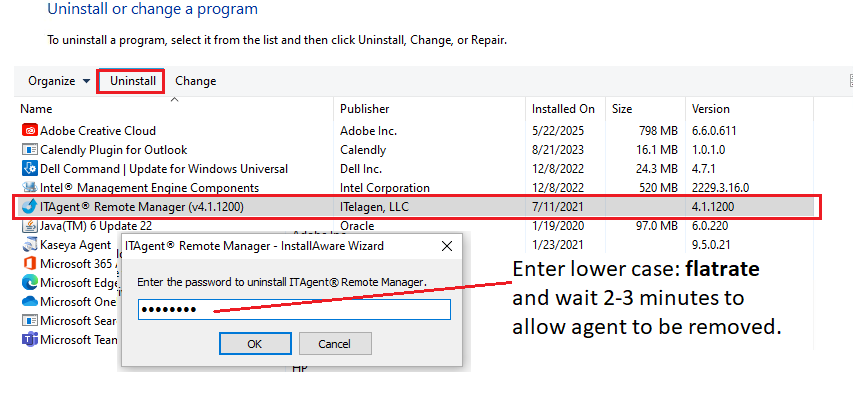
Task: Click the Calendly Plugin for Outlook icon
Action: click(x=29, y=150)
